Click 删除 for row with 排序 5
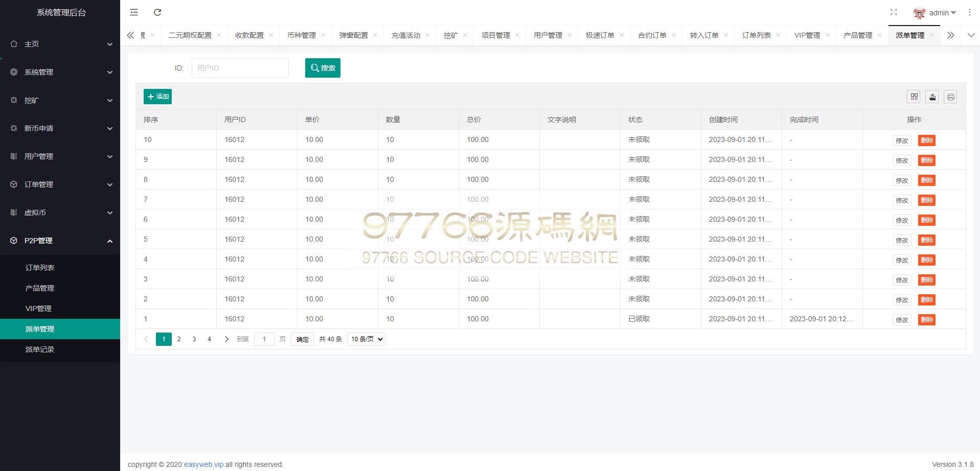The width and height of the screenshot is (980, 471). [927, 240]
